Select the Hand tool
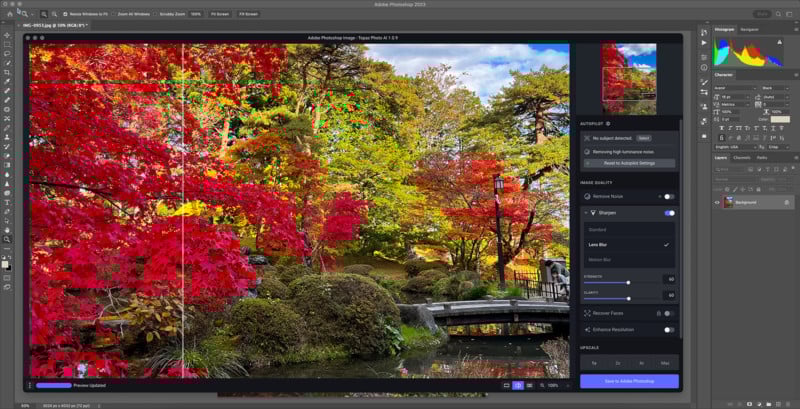The image size is (800, 409). (x=7, y=230)
